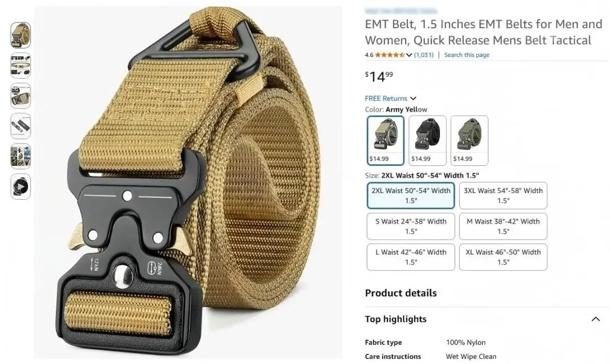The image size is (610, 364).
Task: Play the product video thumbnail
Action: (x=21, y=187)
